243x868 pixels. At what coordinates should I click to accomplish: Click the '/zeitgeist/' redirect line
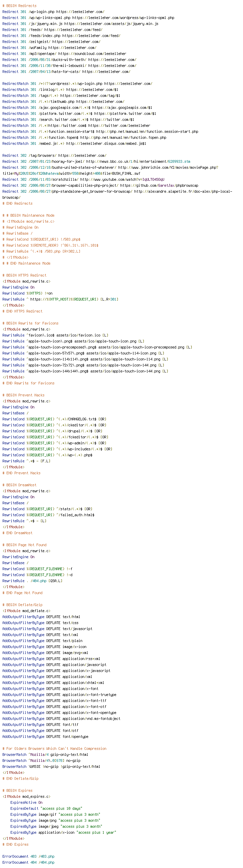(x=51, y=42)
